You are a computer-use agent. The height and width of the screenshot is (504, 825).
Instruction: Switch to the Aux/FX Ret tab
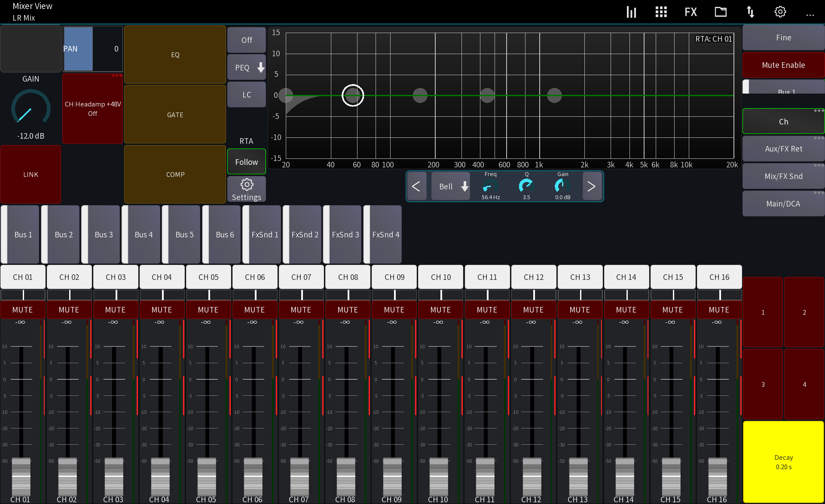coord(783,149)
